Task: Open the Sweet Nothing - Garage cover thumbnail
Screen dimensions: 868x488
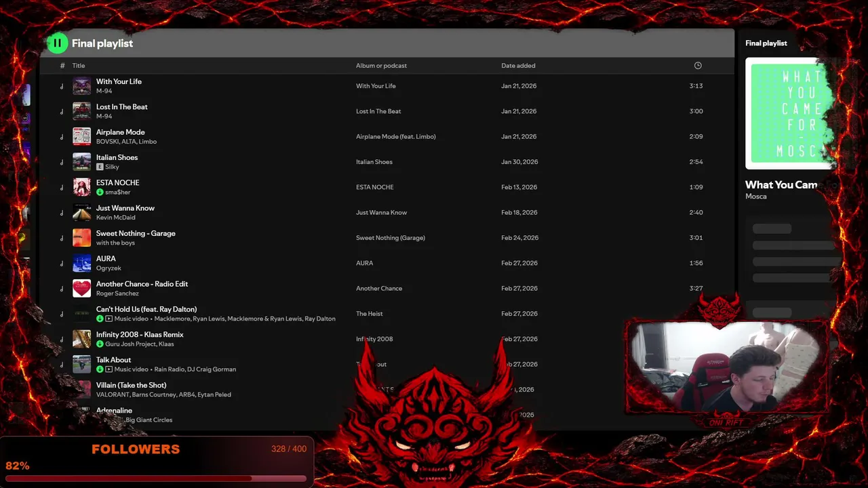Action: coord(81,238)
